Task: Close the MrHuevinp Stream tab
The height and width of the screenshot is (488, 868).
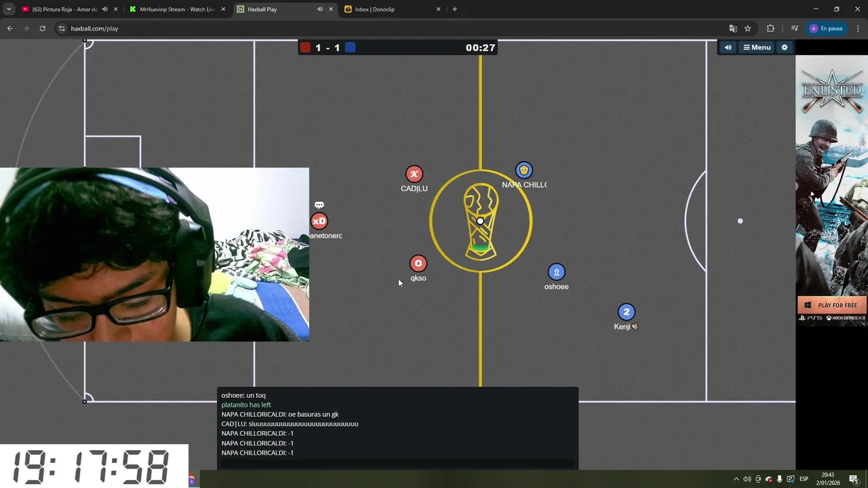Action: (223, 9)
